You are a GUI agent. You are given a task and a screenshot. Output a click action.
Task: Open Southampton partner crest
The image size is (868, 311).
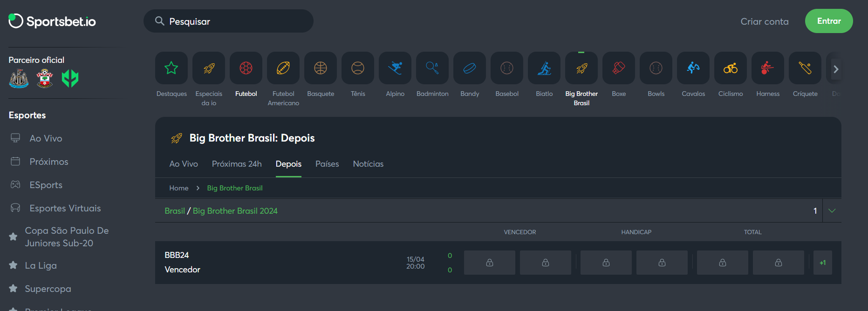click(45, 79)
